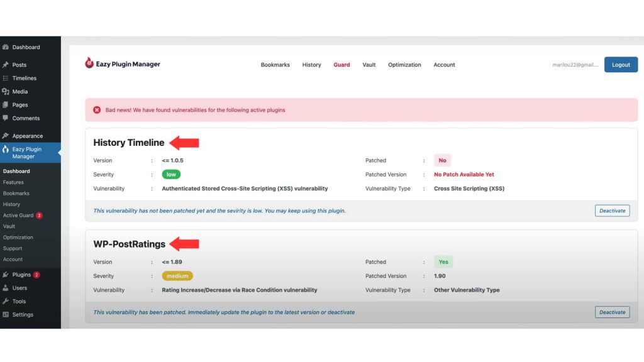Click the Rating Increase/Decrease via Race Condition text
Image resolution: width=644 pixels, height=362 pixels.
pyautogui.click(x=240, y=290)
